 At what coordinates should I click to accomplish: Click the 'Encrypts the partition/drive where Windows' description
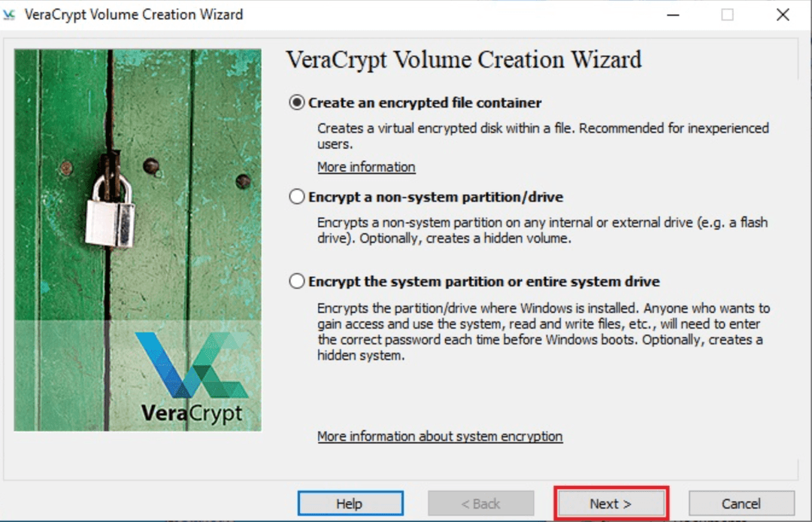point(544,332)
